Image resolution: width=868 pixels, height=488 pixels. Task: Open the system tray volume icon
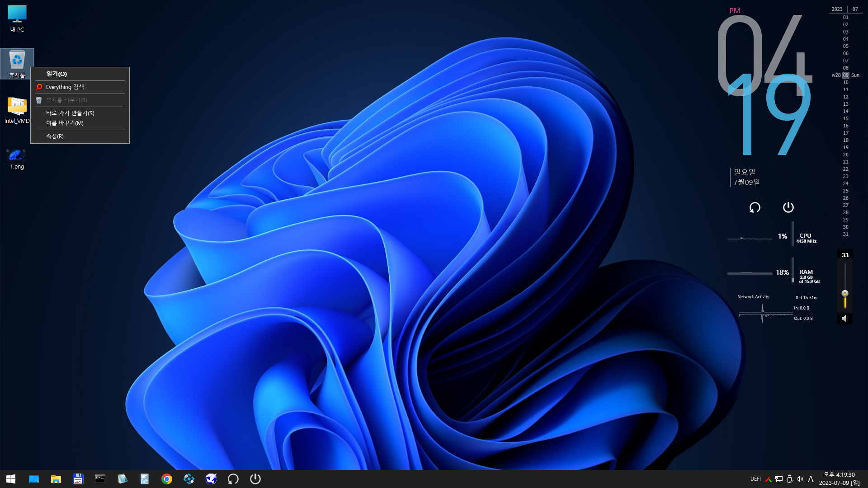click(x=800, y=479)
